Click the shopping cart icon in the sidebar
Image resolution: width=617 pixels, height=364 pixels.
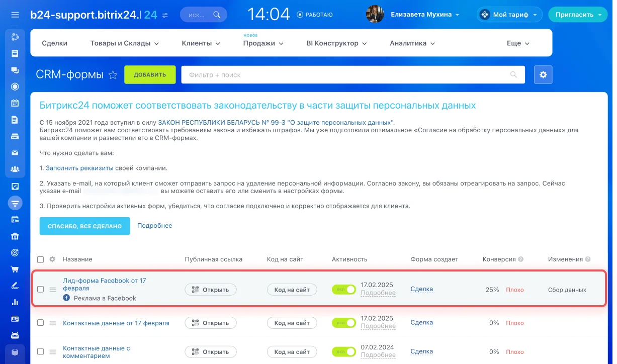tap(15, 269)
